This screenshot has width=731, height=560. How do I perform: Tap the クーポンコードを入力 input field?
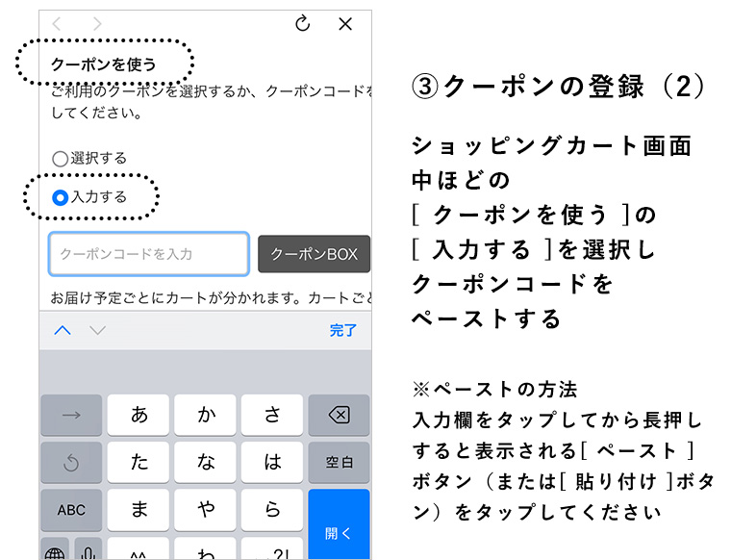point(149,254)
